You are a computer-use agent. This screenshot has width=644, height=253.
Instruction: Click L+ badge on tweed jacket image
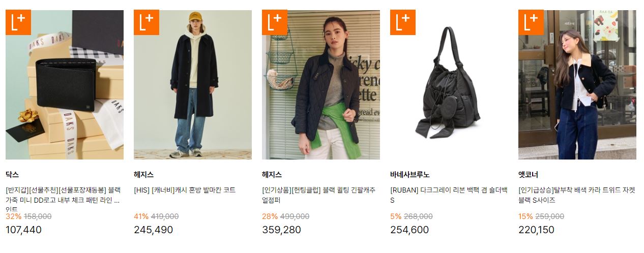point(531,22)
